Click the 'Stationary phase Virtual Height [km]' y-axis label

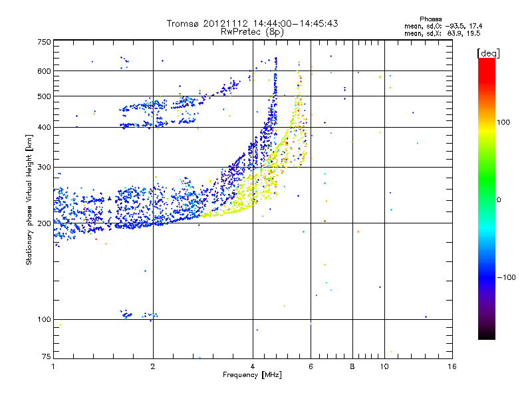(x=29, y=200)
